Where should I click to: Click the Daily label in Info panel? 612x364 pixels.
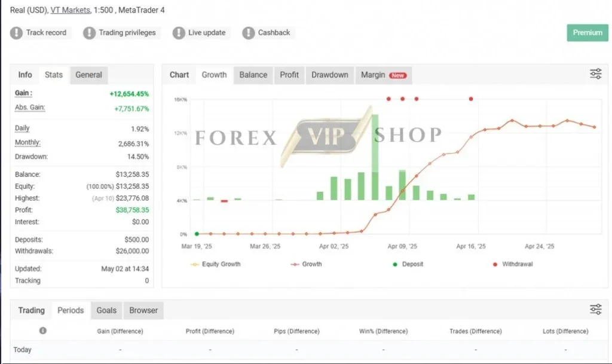pos(22,128)
